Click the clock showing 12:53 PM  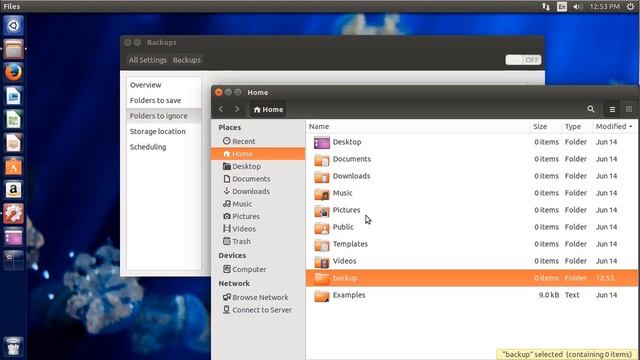604,6
